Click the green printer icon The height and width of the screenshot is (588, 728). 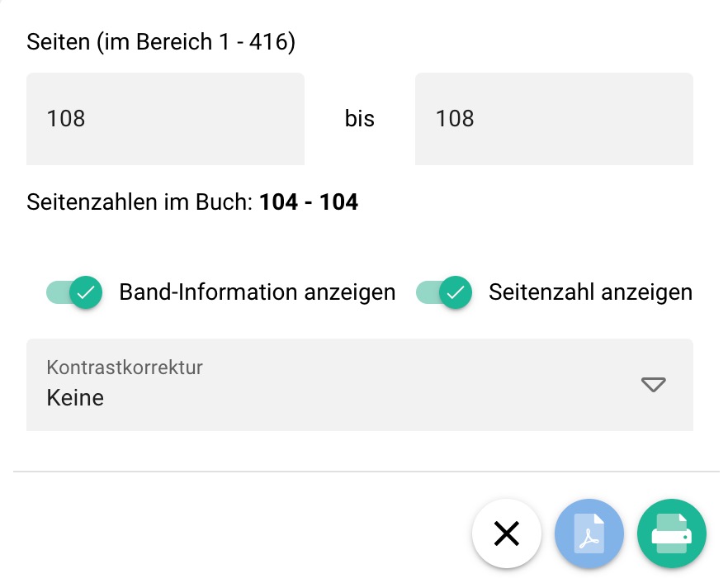(672, 533)
